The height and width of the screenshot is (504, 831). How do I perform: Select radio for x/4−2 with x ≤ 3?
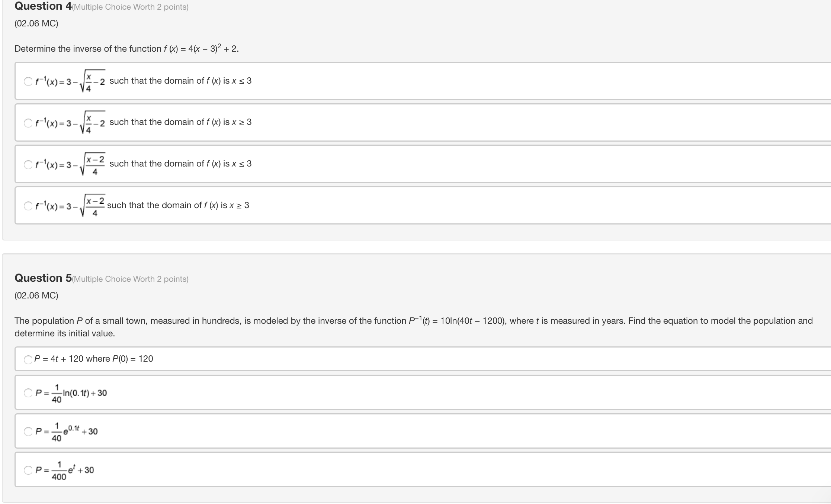[x=28, y=81]
